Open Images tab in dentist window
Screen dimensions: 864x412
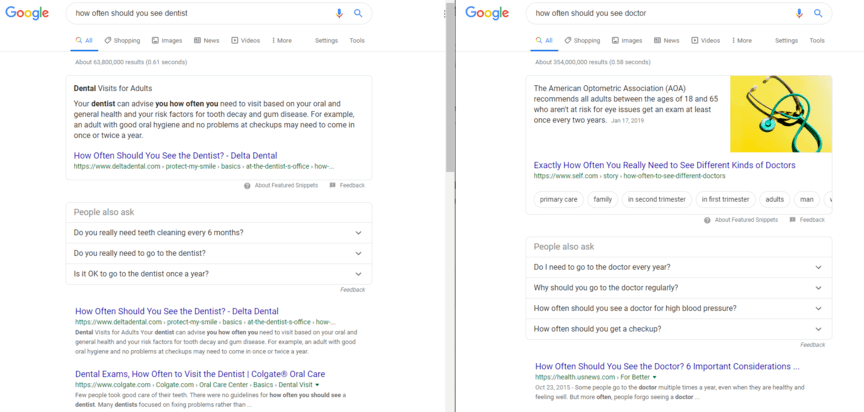click(x=166, y=41)
